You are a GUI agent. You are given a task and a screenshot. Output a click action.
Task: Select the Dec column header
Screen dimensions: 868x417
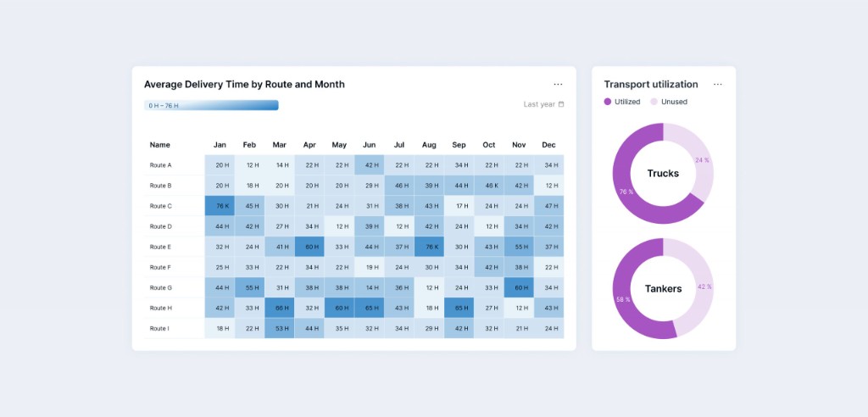[548, 145]
